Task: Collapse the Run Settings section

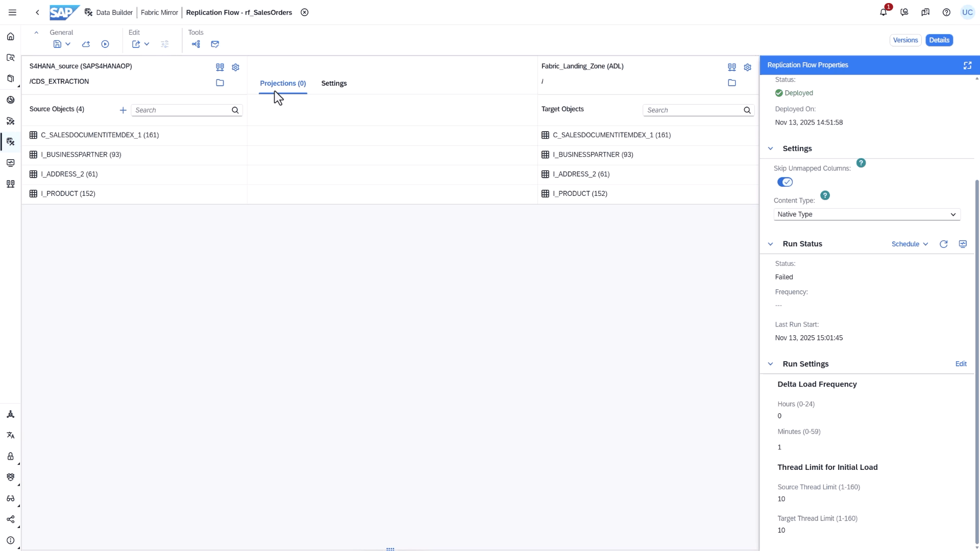Action: [771, 364]
